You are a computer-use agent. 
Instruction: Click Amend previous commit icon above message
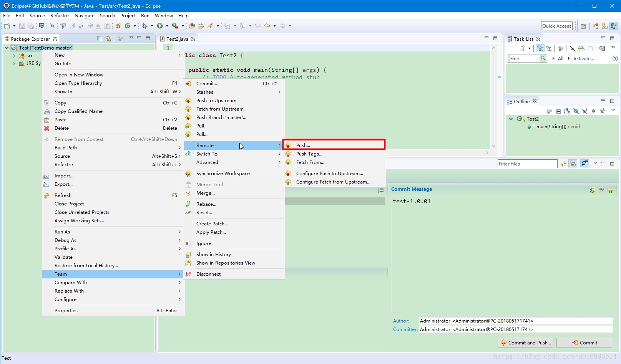(592, 190)
